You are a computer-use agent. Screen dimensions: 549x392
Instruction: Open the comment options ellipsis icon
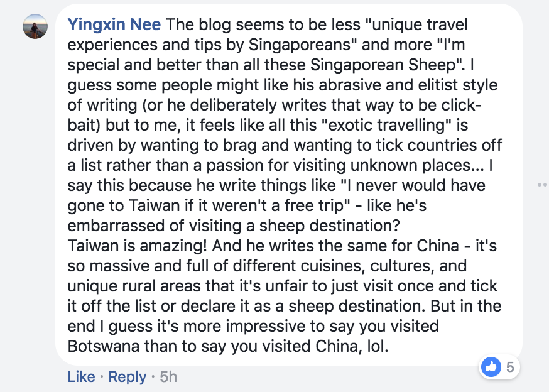[542, 185]
